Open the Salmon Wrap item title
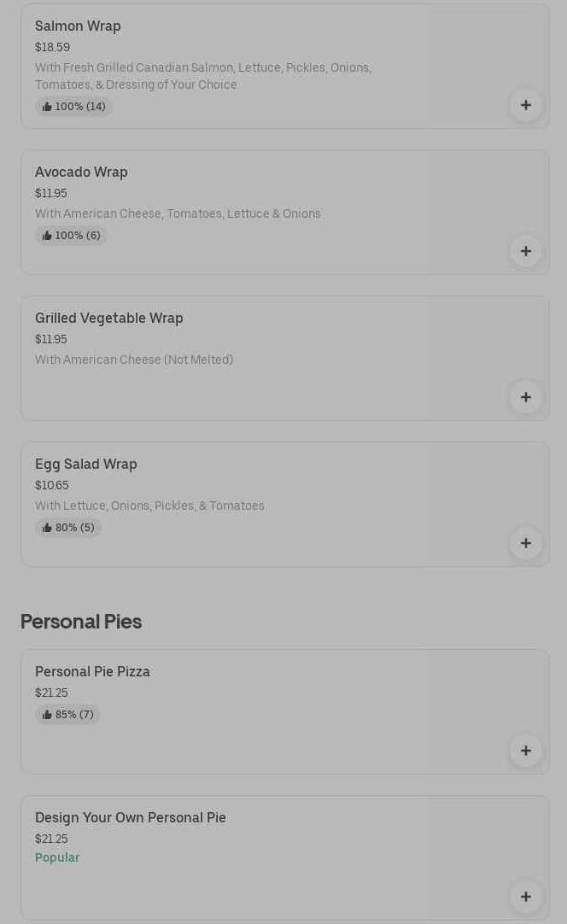This screenshot has width=567, height=924. click(78, 26)
